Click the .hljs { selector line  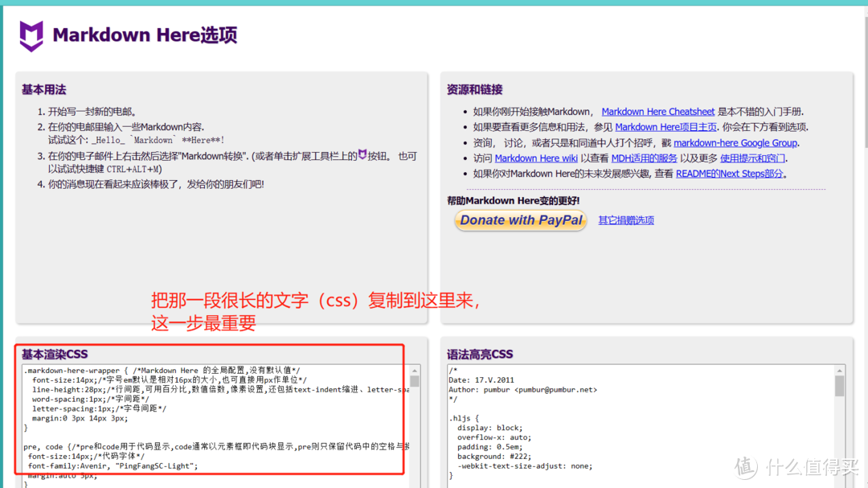point(464,418)
